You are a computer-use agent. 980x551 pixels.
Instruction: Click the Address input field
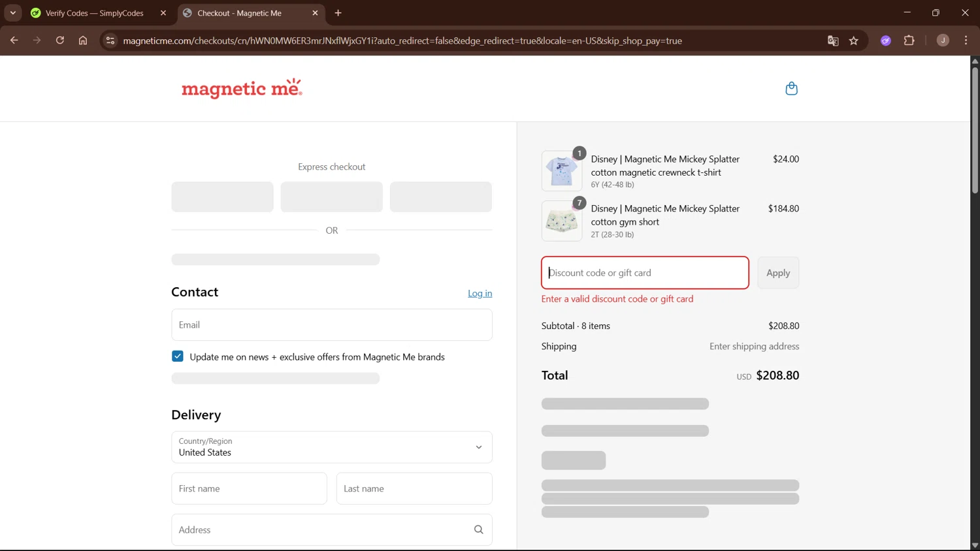332,529
